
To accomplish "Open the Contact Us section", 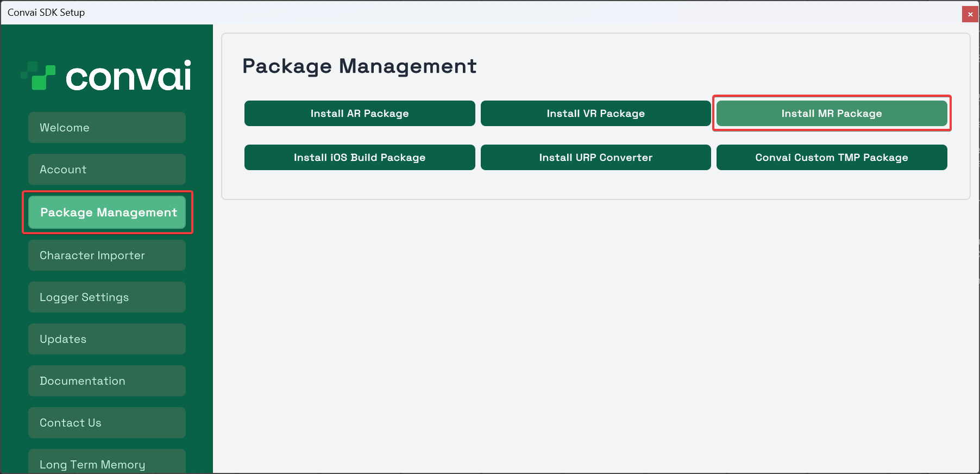I will (x=107, y=423).
